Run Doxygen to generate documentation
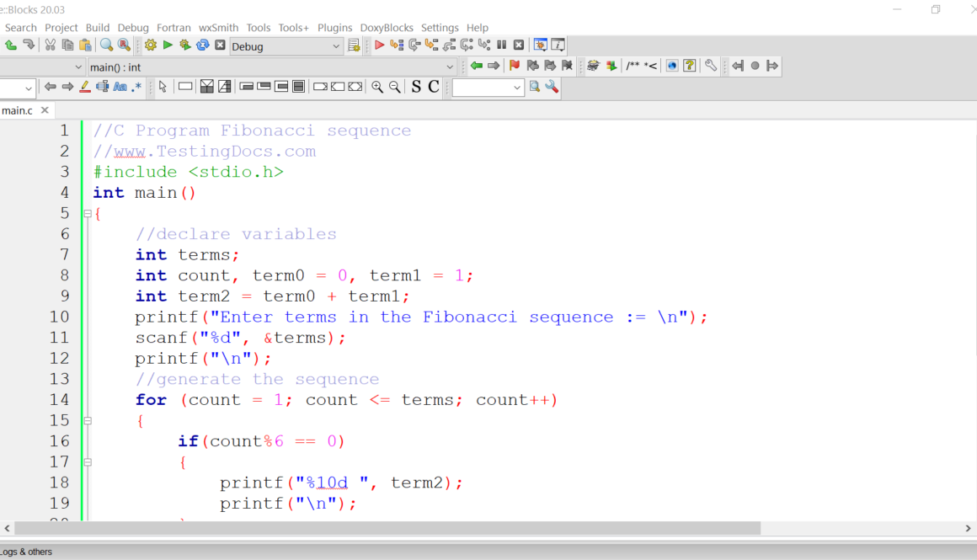Viewport: 977px width, 560px height. click(x=595, y=66)
